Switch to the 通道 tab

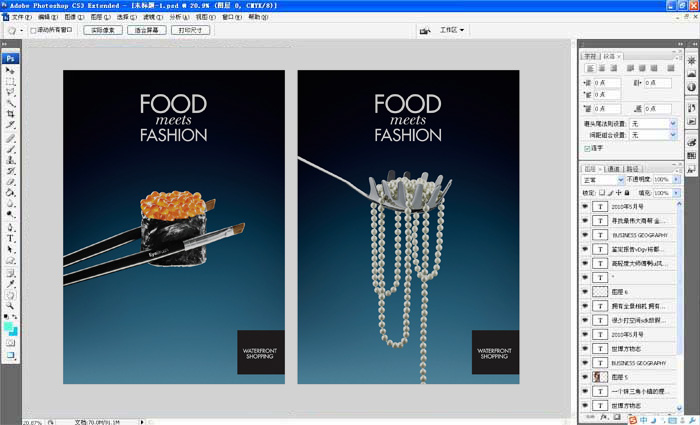click(x=613, y=169)
